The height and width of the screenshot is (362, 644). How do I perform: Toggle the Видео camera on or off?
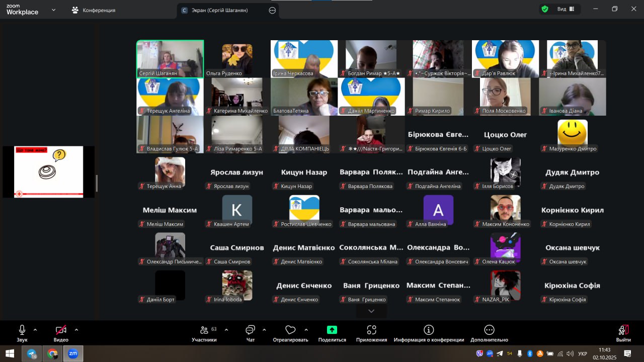pos(61,330)
